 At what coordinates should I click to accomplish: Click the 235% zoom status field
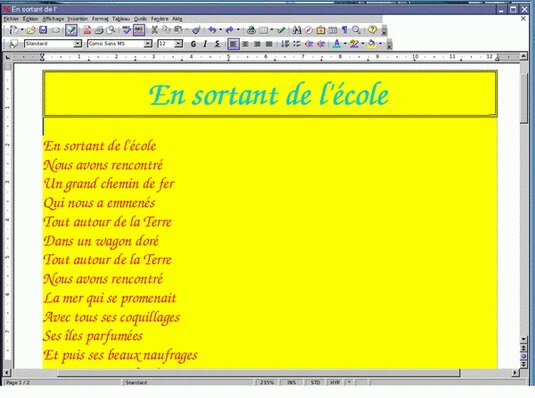(266, 383)
